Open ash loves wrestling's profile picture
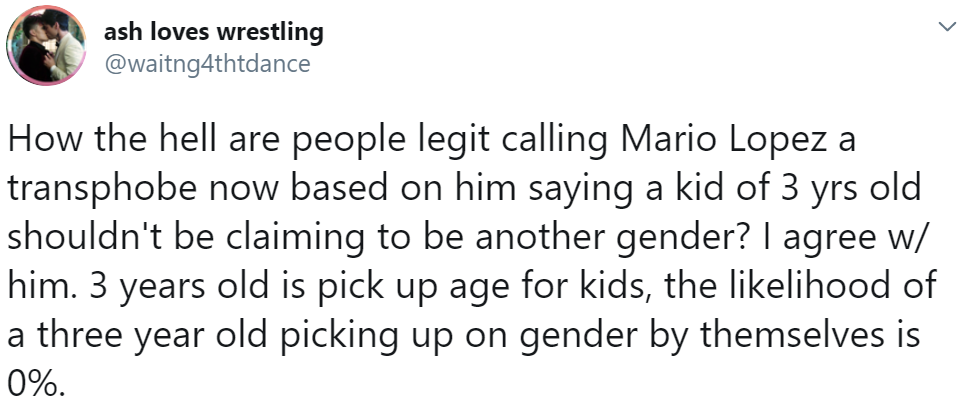Screen dimensions: 963x412 45,46
